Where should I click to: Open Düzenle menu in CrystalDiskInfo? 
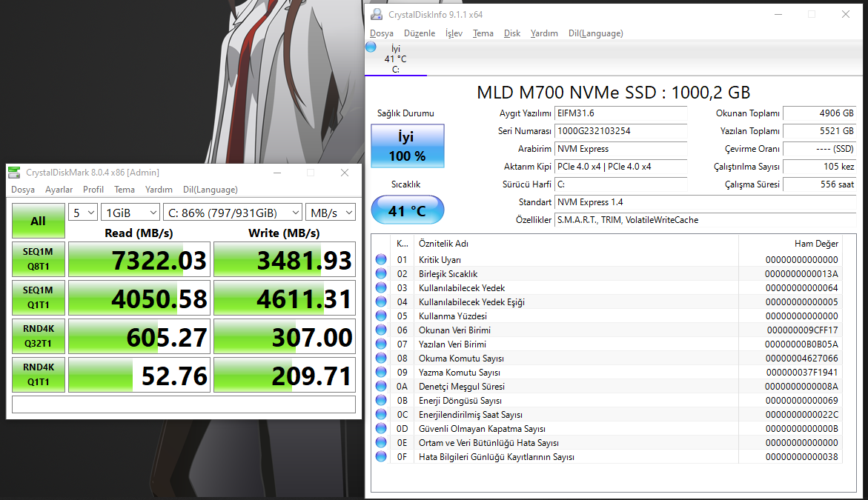click(419, 33)
